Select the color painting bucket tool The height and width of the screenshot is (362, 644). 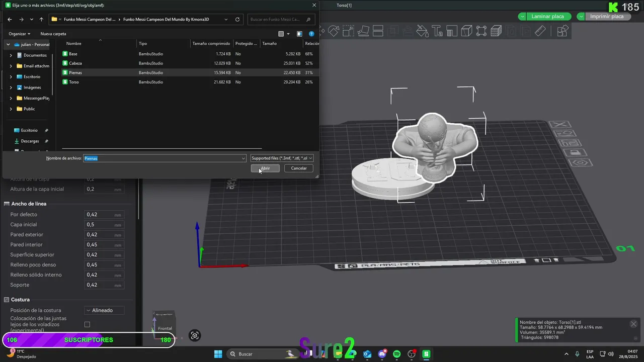pyautogui.click(x=422, y=31)
